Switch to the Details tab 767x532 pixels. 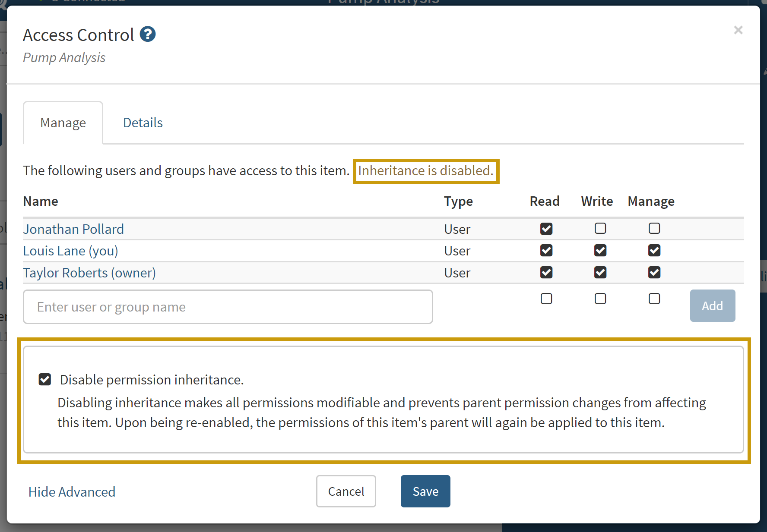point(143,123)
